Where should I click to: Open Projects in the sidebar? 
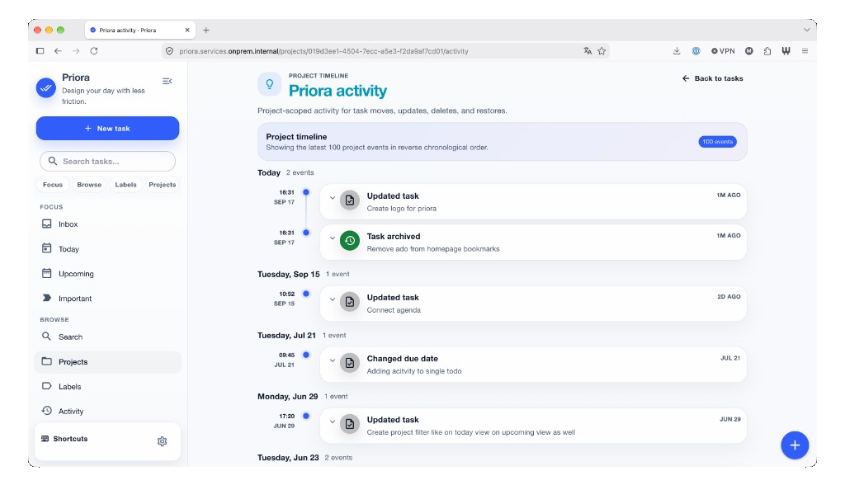click(x=108, y=362)
